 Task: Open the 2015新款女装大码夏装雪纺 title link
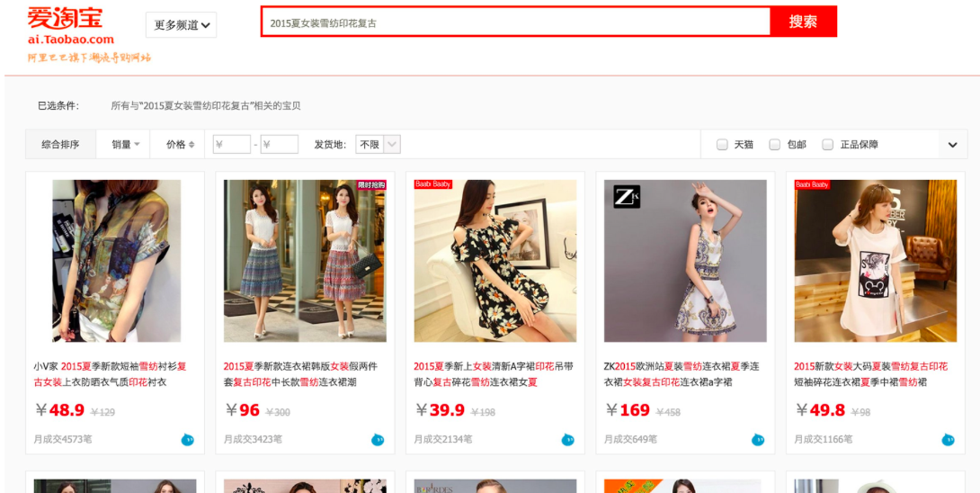point(870,374)
